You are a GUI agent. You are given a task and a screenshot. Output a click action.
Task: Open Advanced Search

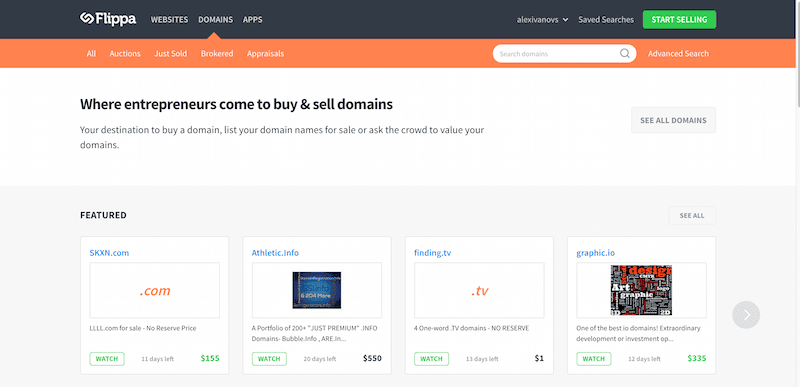(x=678, y=54)
